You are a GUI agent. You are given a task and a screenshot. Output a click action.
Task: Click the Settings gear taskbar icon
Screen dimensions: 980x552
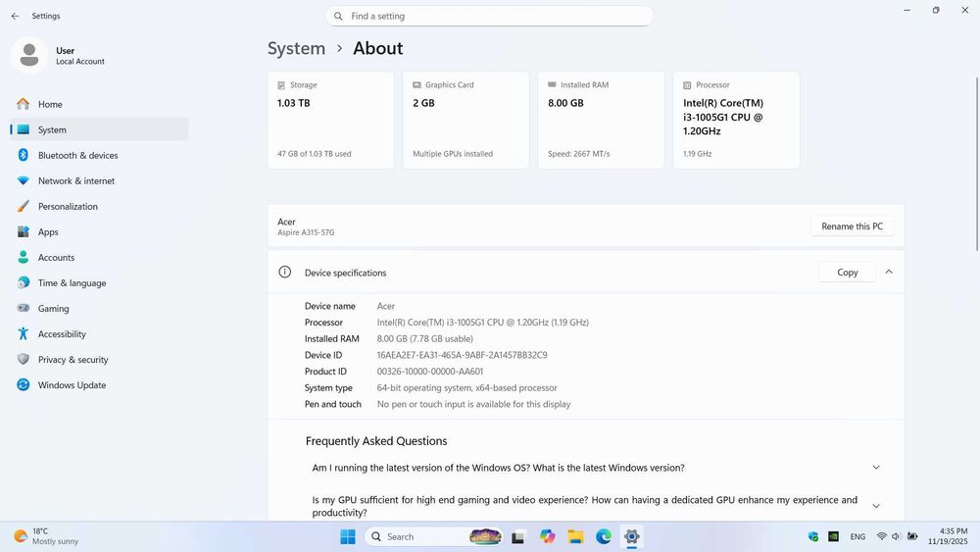pos(631,536)
